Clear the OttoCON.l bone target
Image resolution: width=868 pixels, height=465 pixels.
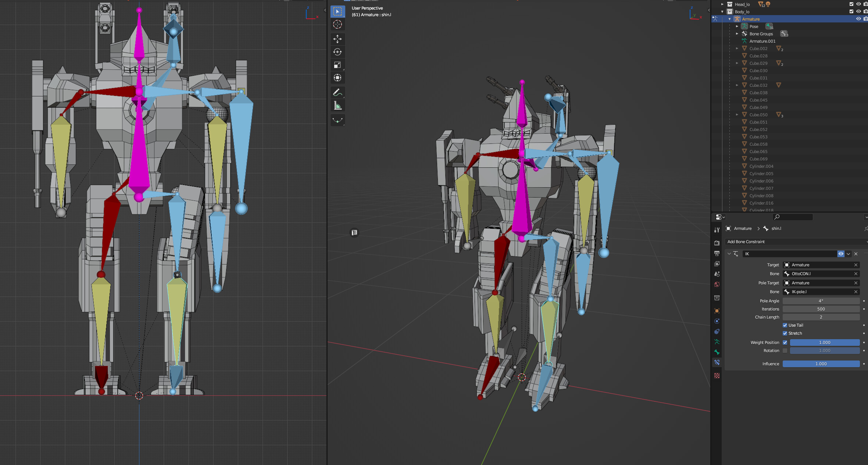856,274
